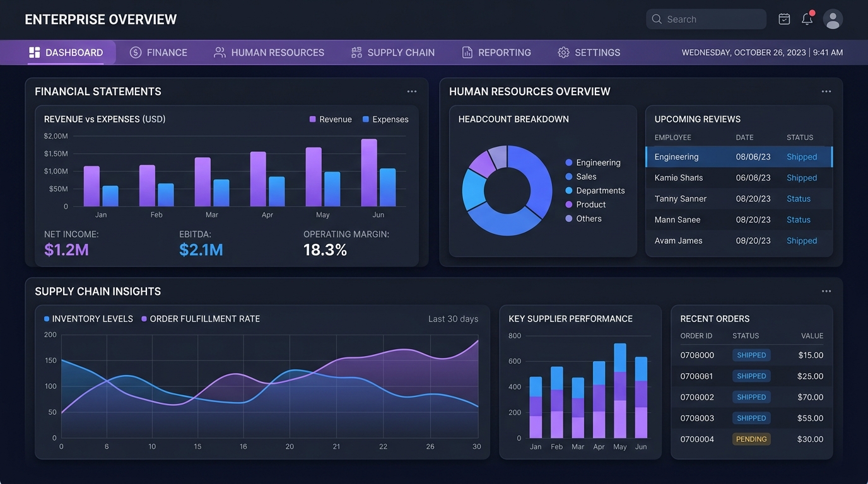
Task: Click the search magnifier icon
Action: (657, 19)
